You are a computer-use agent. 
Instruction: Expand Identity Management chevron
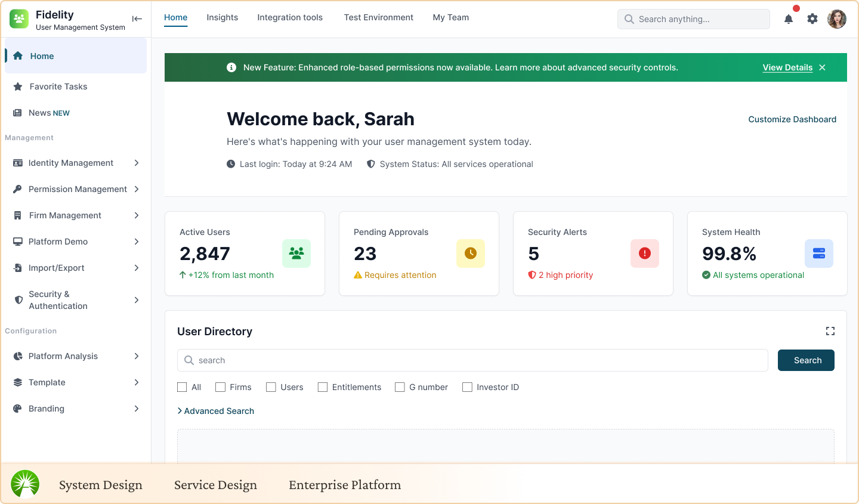pyautogui.click(x=137, y=163)
